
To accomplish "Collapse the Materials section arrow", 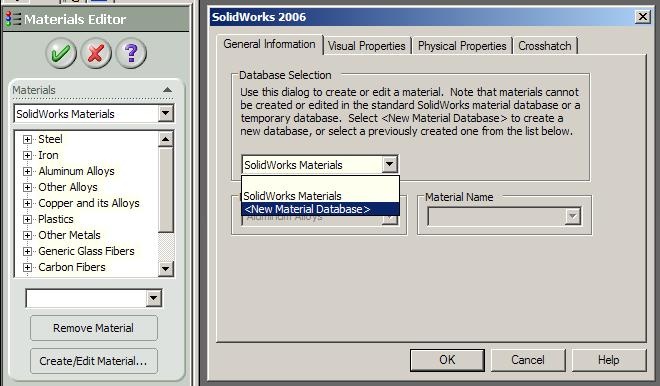I will [x=168, y=90].
